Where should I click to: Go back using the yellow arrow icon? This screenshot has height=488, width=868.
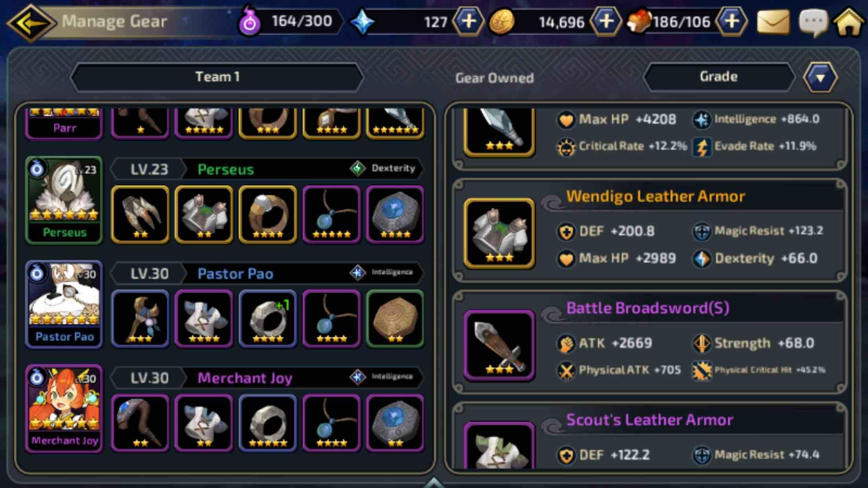click(31, 22)
